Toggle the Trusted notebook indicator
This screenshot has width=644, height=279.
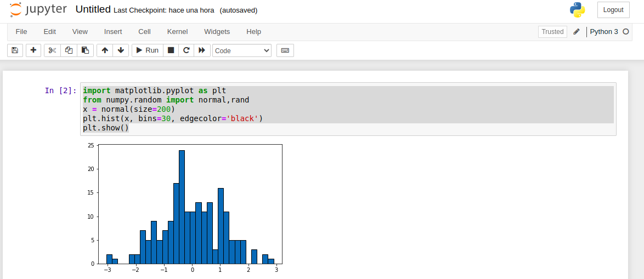552,32
